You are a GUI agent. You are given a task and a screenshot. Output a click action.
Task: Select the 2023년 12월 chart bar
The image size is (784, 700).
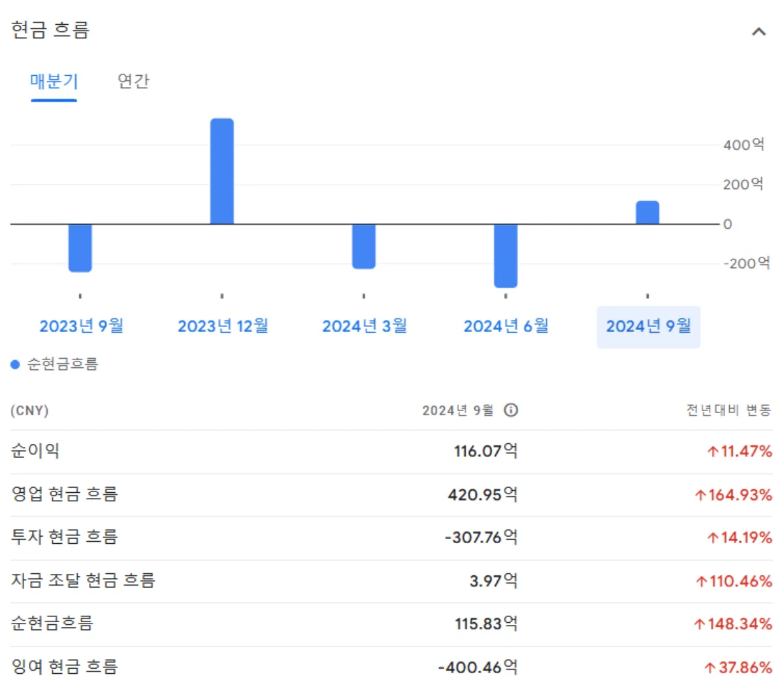pyautogui.click(x=221, y=170)
